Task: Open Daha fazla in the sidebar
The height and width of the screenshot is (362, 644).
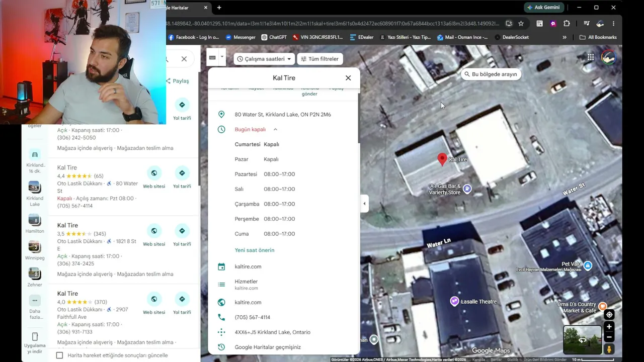Action: tap(35, 307)
